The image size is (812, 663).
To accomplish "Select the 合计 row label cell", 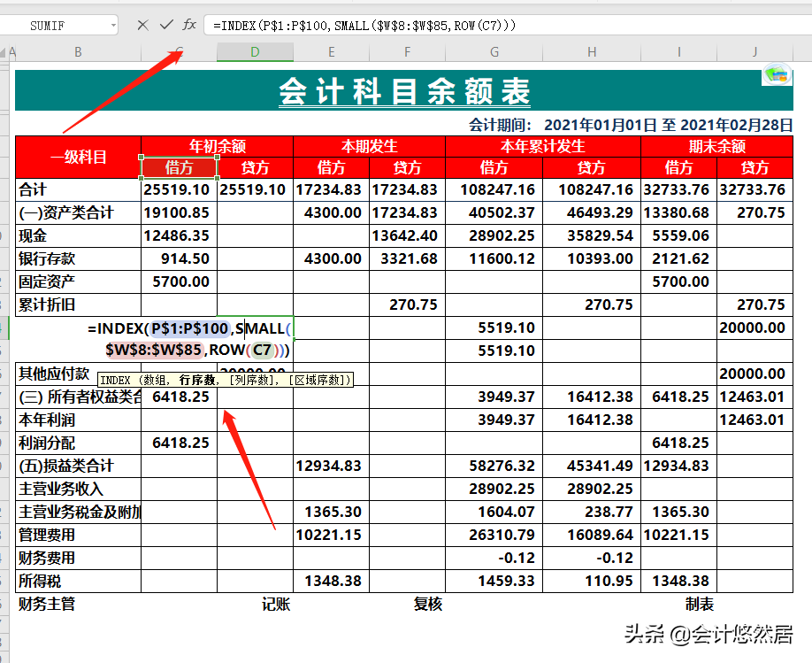I will 35,189.
